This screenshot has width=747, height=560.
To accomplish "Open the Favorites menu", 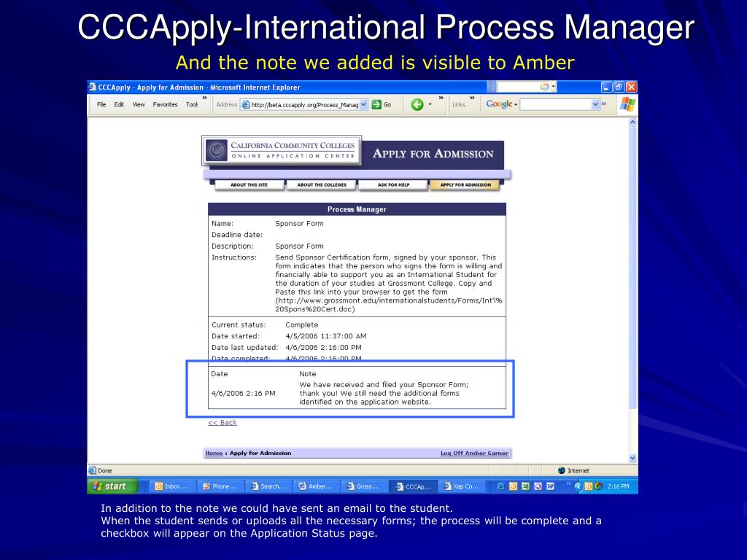I will pyautogui.click(x=166, y=104).
